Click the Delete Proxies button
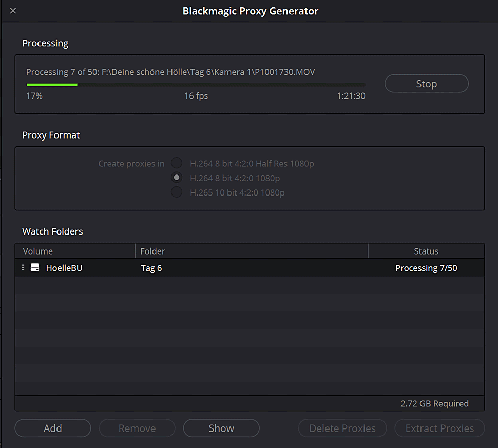498x448 pixels. click(342, 428)
